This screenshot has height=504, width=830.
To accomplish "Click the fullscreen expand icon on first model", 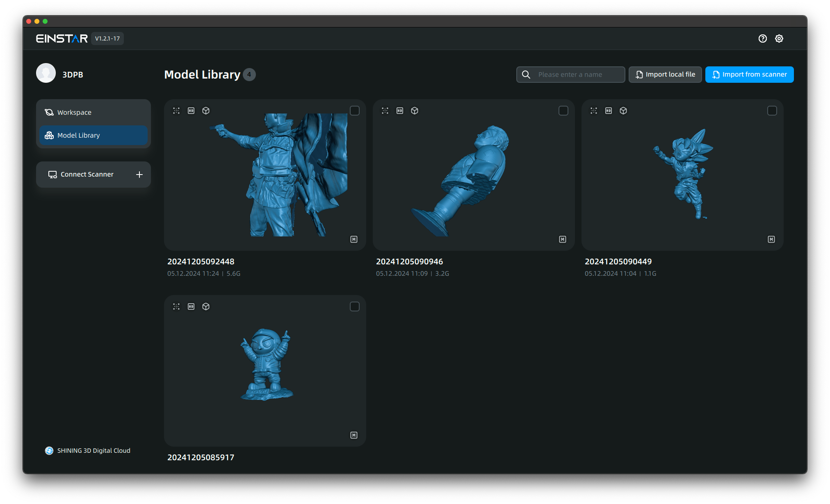I will (x=176, y=111).
